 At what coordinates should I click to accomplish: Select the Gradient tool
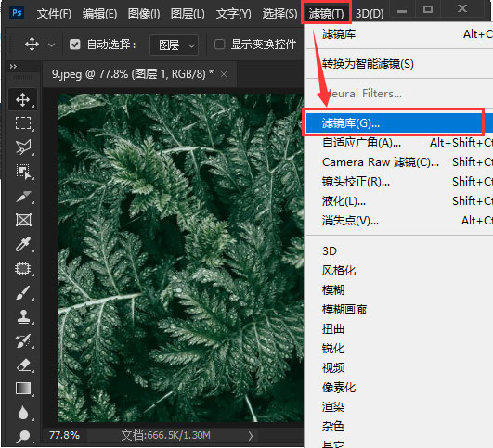pyautogui.click(x=23, y=389)
